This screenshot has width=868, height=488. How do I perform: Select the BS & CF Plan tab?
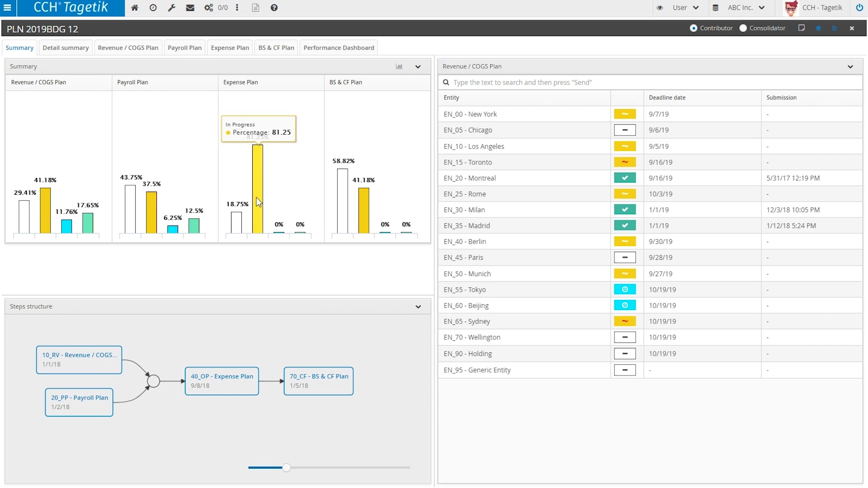pyautogui.click(x=275, y=47)
